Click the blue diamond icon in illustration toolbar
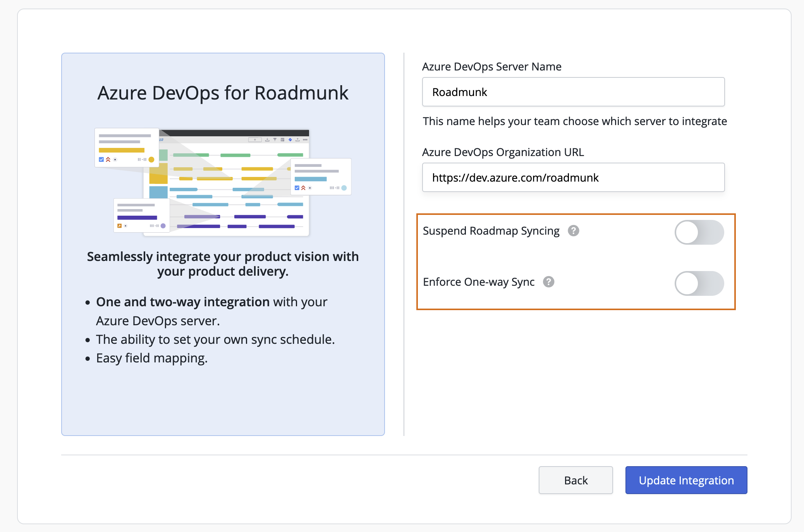 point(290,140)
